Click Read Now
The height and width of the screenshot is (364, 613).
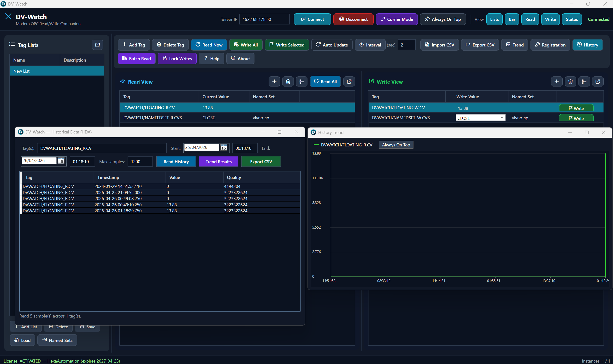209,45
